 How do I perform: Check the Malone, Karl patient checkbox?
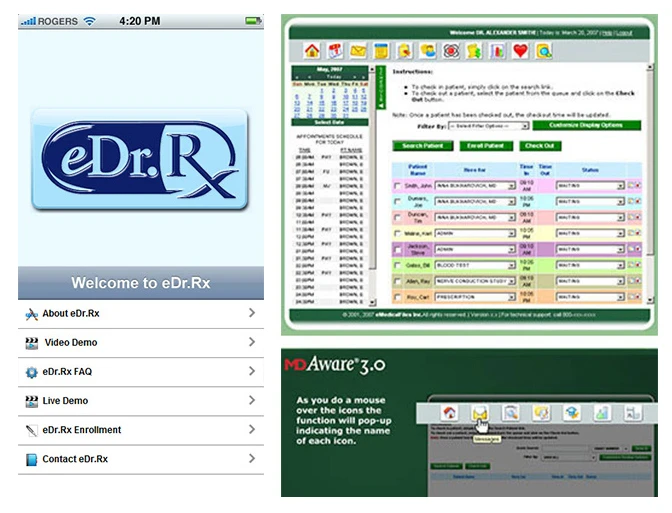click(x=397, y=234)
